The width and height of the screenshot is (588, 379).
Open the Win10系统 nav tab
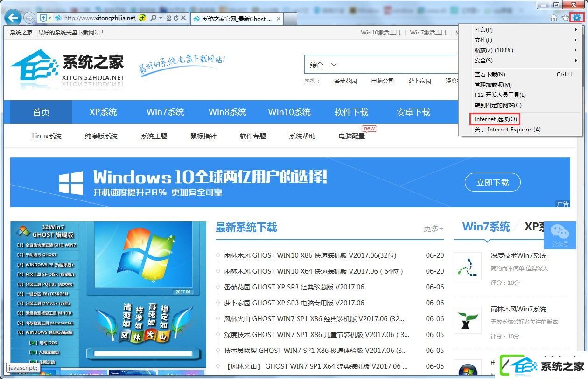[x=289, y=112]
